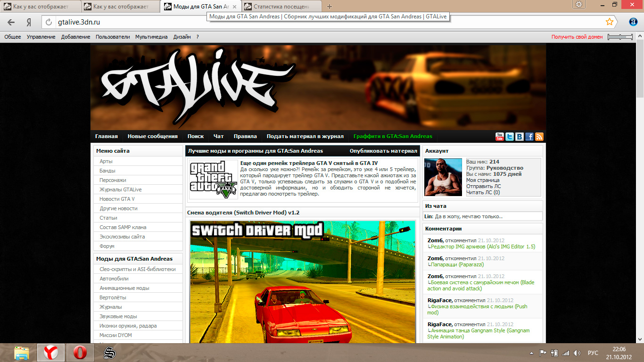Open the 'Мультимедиа' admin menu

(151, 37)
